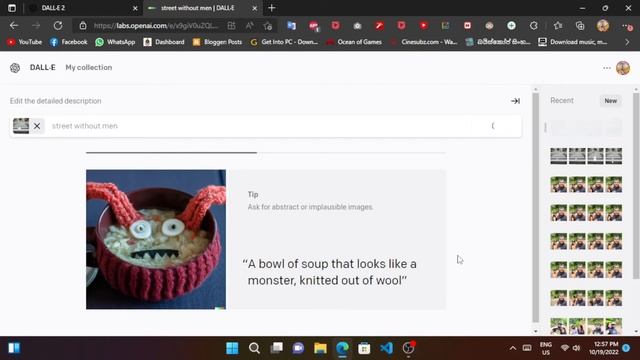Open taskbar Search
The width and height of the screenshot is (640, 360).
(x=254, y=348)
